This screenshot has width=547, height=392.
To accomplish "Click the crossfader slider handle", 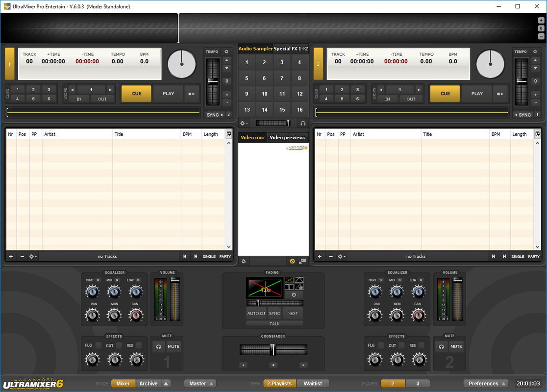I will (x=273, y=349).
